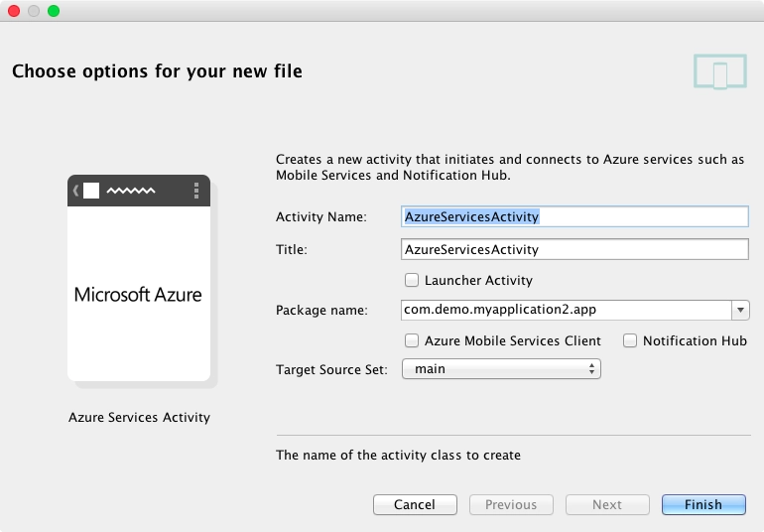Check Azure Mobile Services Client option
Image resolution: width=764 pixels, height=532 pixels.
coord(412,340)
